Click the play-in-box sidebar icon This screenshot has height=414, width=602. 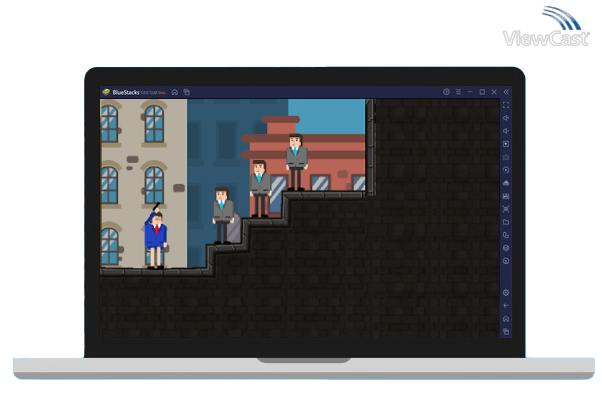click(x=506, y=144)
